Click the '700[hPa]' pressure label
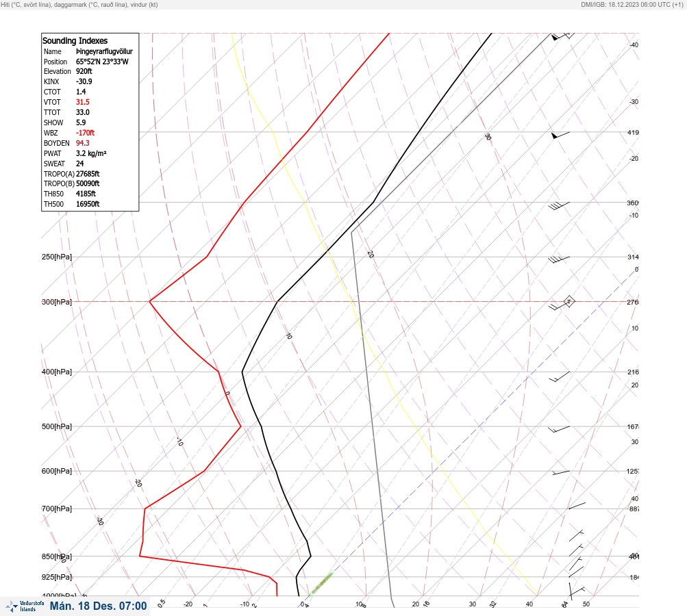Screen dimensions: 687x616 pos(57,509)
